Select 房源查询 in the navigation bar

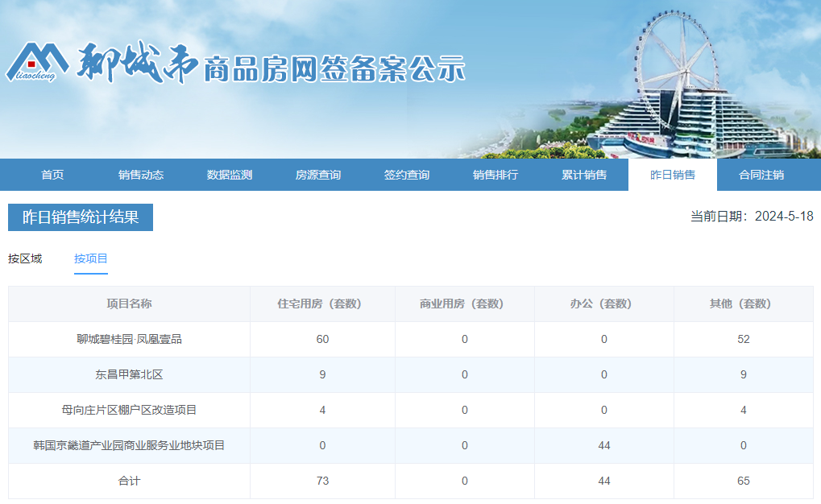(x=318, y=175)
